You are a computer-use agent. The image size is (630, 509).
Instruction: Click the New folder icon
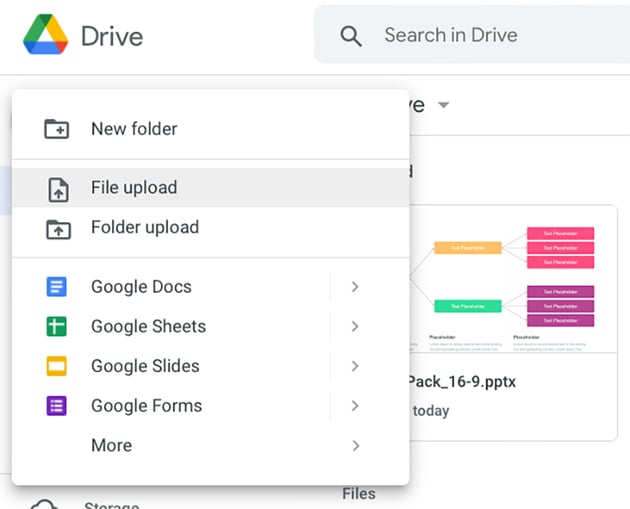point(57,129)
